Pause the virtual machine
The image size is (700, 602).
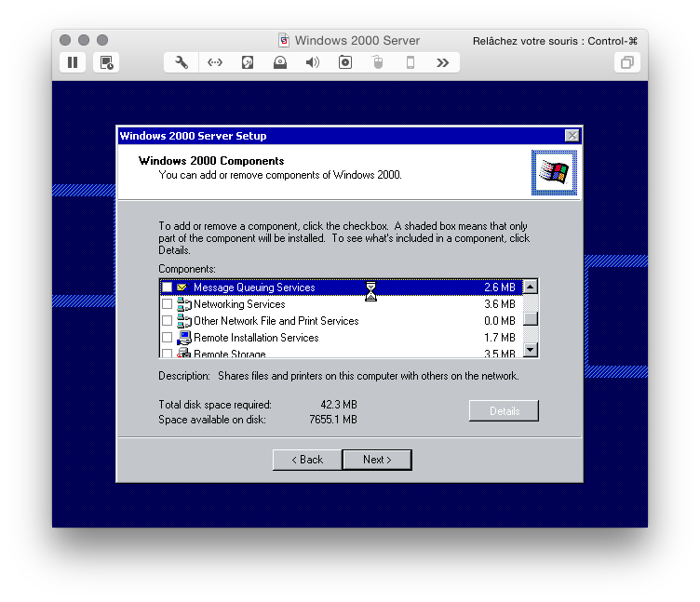73,62
